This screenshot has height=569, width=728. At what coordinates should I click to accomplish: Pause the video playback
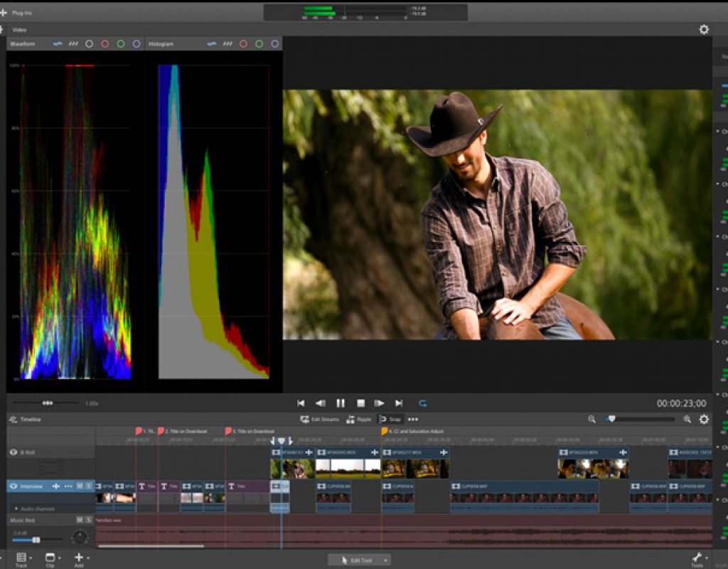click(x=341, y=403)
